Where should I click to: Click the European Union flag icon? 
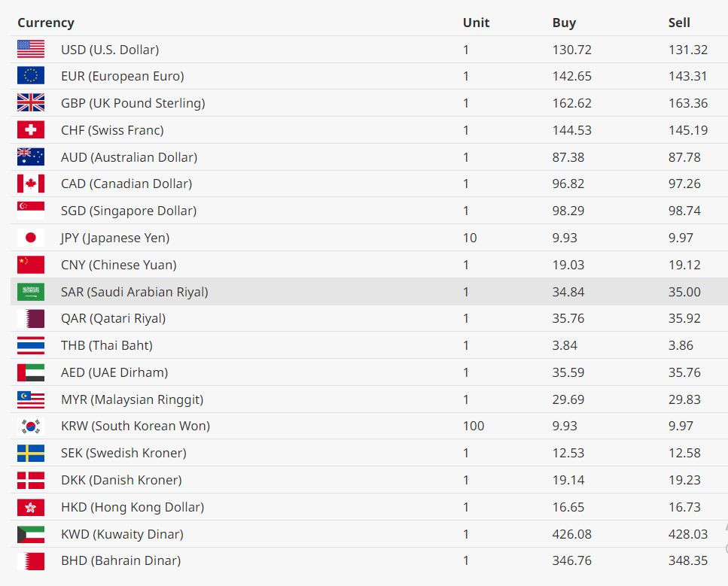(x=31, y=75)
